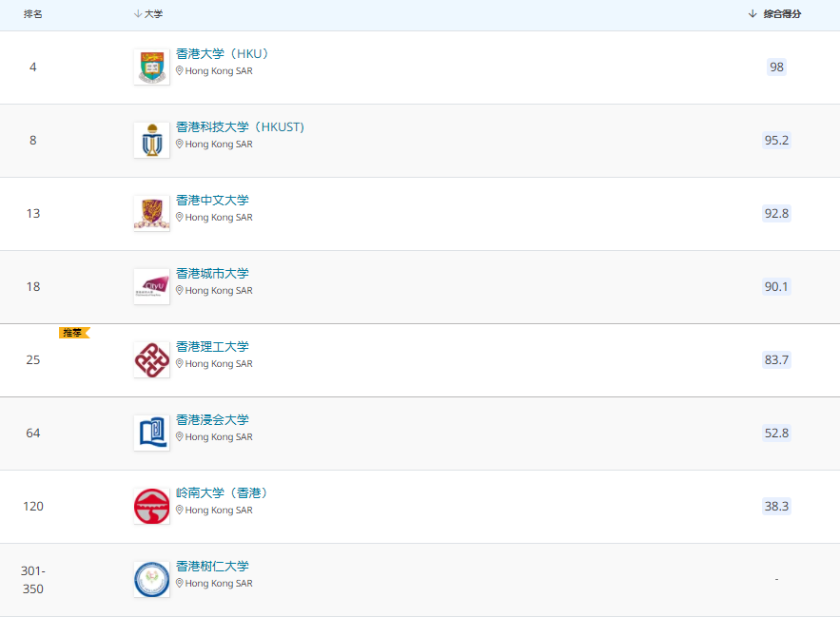Click the location pin under 香港浸会大学
The height and width of the screenshot is (617, 840).
point(180,436)
